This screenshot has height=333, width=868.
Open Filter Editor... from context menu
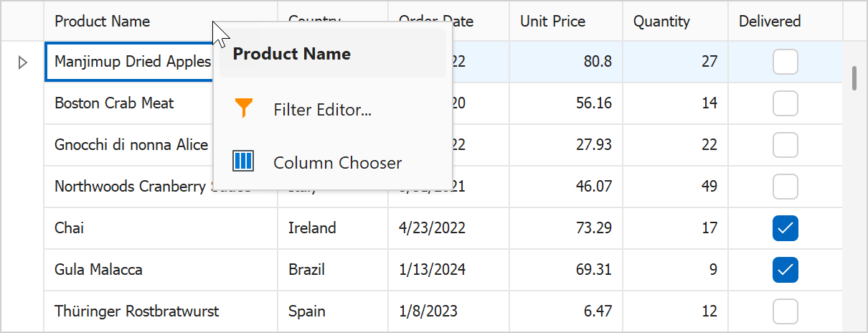[322, 110]
